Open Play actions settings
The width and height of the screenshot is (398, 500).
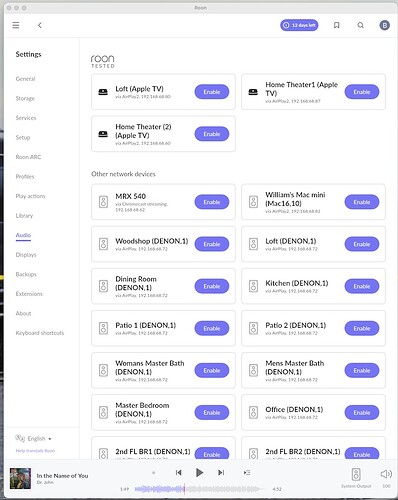tap(30, 196)
